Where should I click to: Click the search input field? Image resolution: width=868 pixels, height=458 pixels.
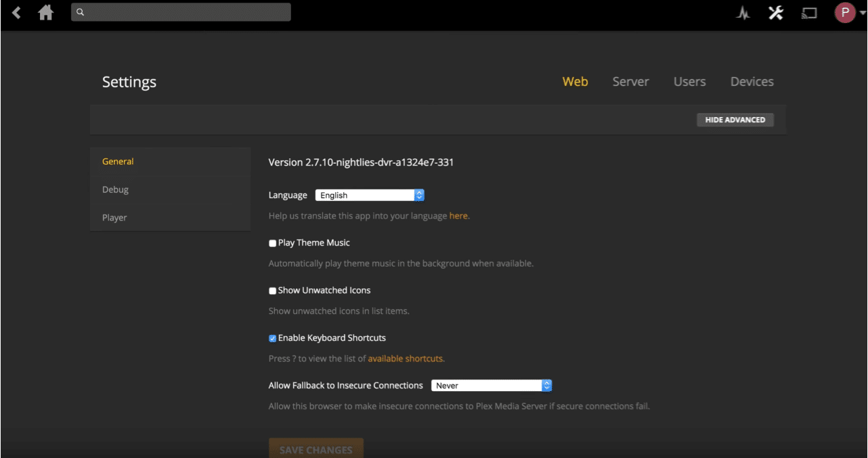tap(181, 12)
